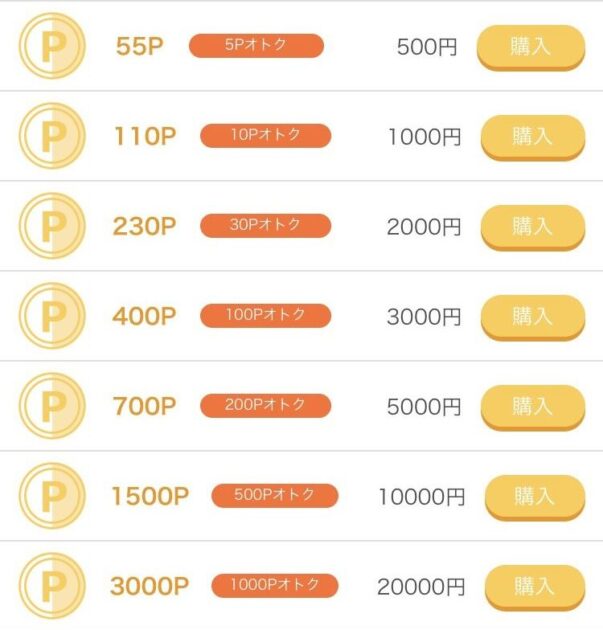The height and width of the screenshot is (630, 603).
Task: Buy the 400P pack for 3000円
Action: tap(533, 317)
